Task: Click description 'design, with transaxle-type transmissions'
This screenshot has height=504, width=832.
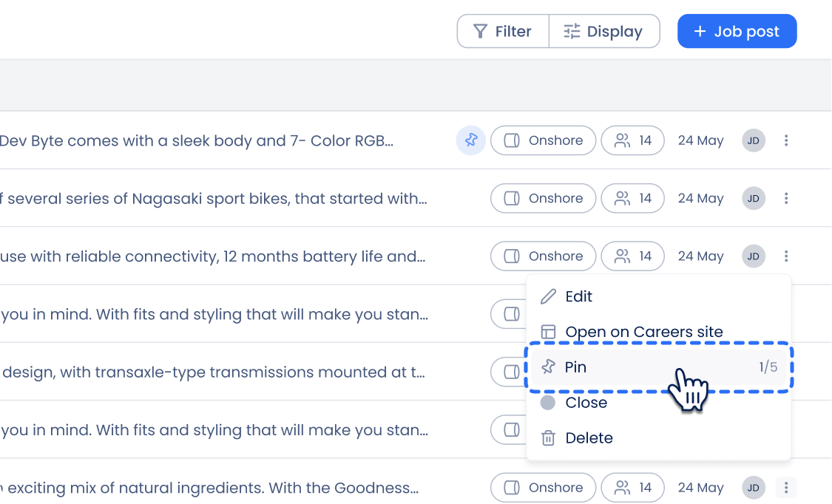Action: [213, 372]
